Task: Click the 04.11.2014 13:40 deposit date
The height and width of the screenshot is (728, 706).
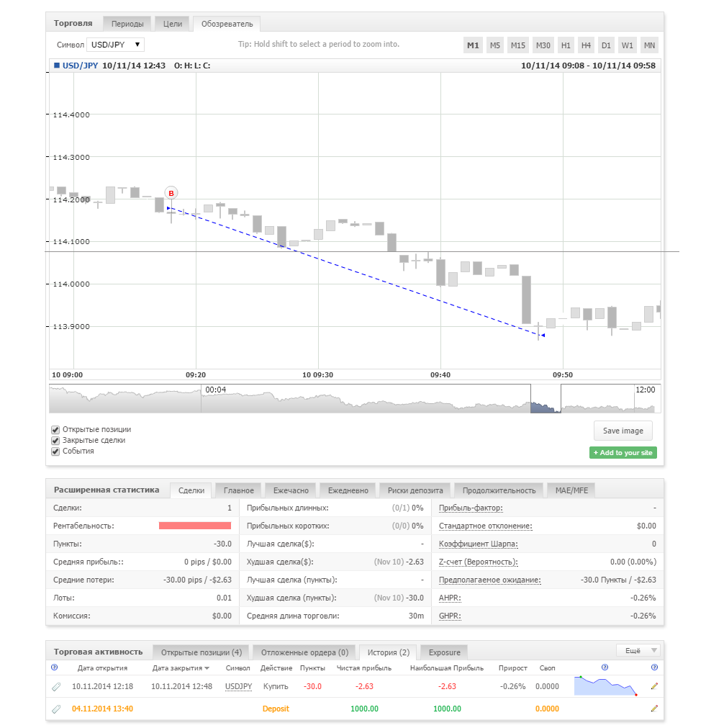Action: [x=102, y=709]
